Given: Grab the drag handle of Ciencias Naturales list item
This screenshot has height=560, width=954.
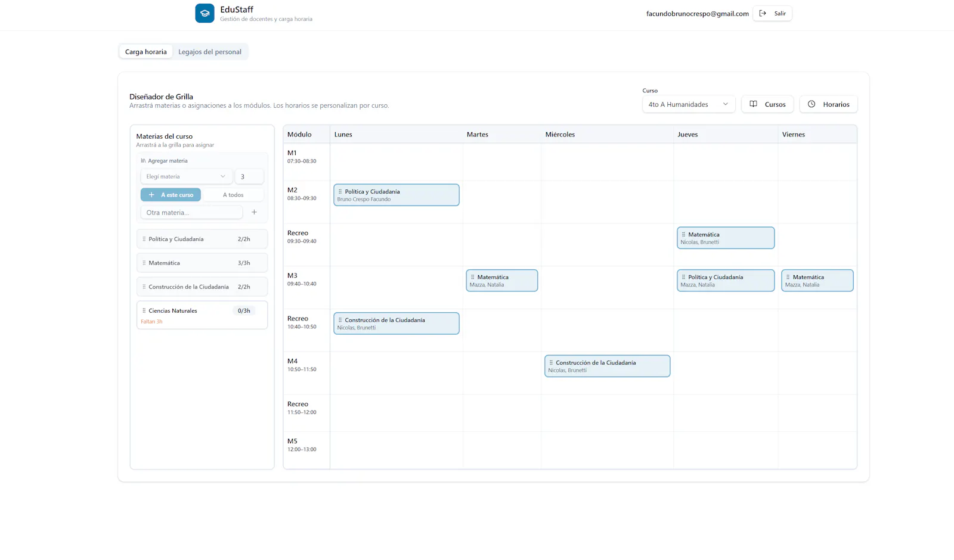Looking at the screenshot, I should coord(144,310).
